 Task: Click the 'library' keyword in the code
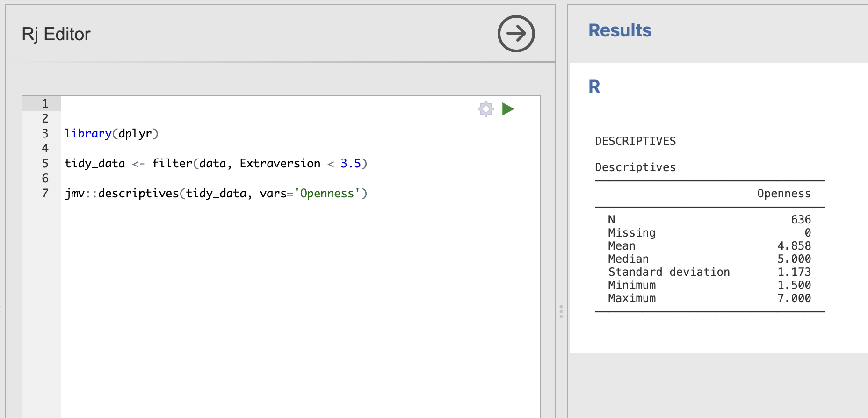(88, 134)
